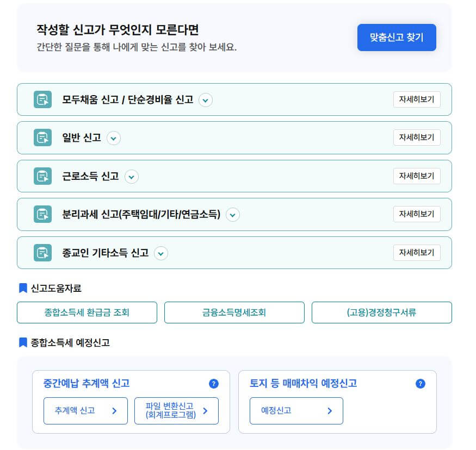Screen dimensions: 476x450
Task: Open 자세히보기 for 일반 신고
Action: click(x=417, y=137)
